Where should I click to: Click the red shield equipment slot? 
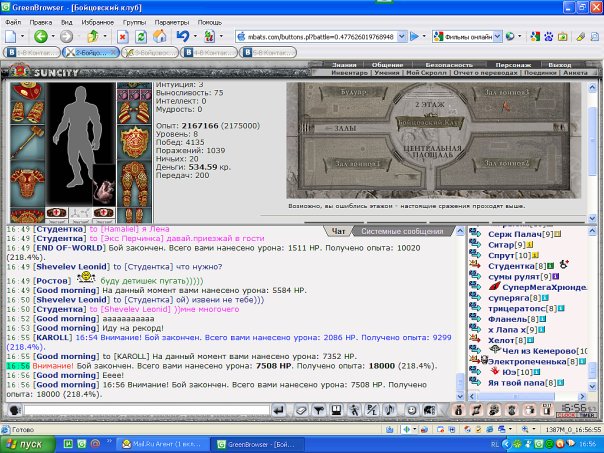[x=134, y=142]
